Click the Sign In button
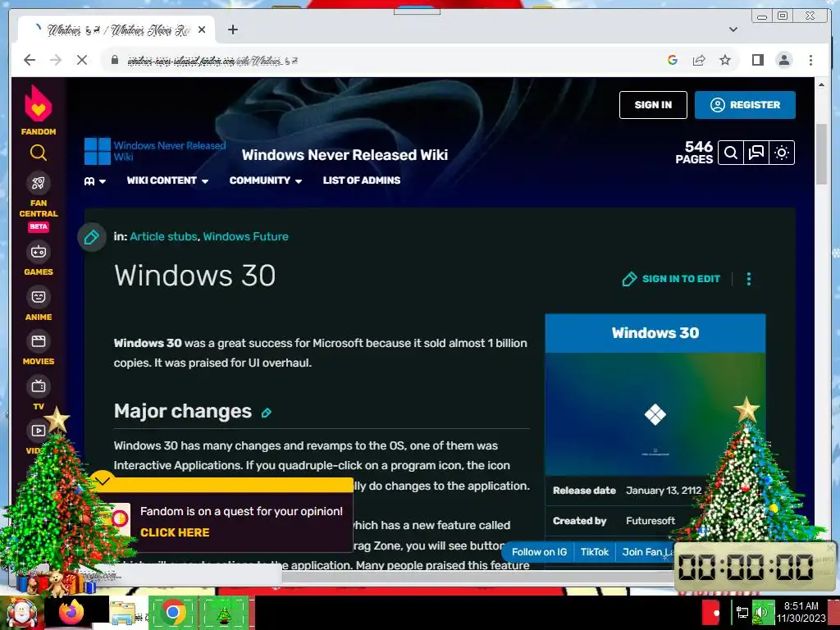The image size is (840, 630). click(x=653, y=105)
